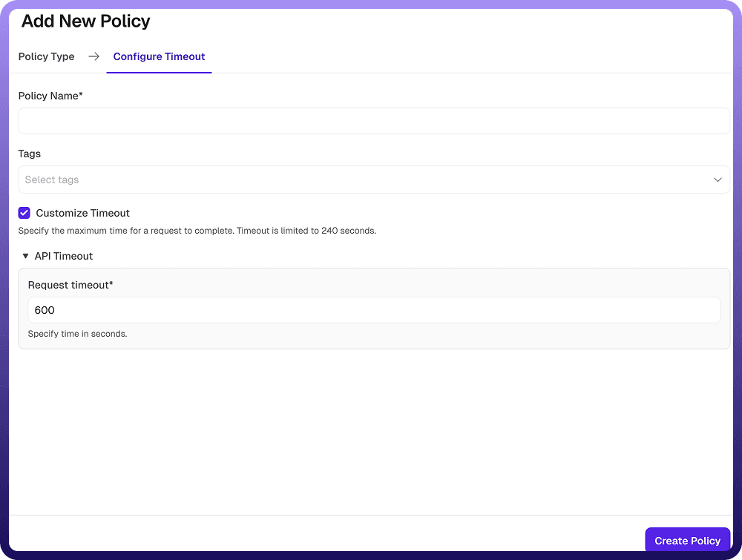Collapse the API Timeout disclosure triangle

point(25,256)
